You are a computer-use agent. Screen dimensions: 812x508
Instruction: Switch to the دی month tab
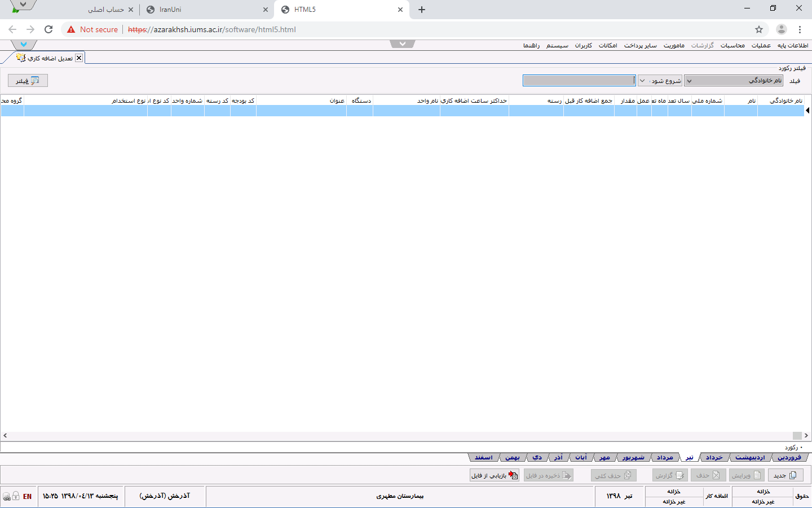pyautogui.click(x=537, y=457)
